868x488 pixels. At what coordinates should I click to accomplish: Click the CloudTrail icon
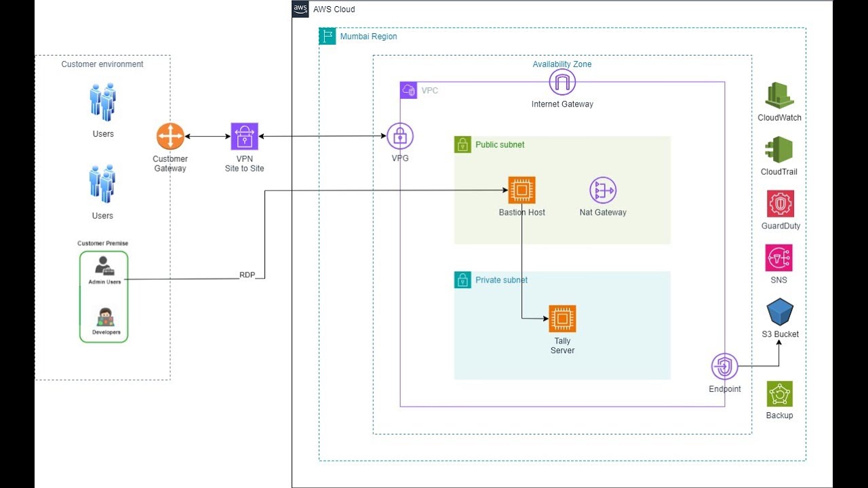(780, 150)
